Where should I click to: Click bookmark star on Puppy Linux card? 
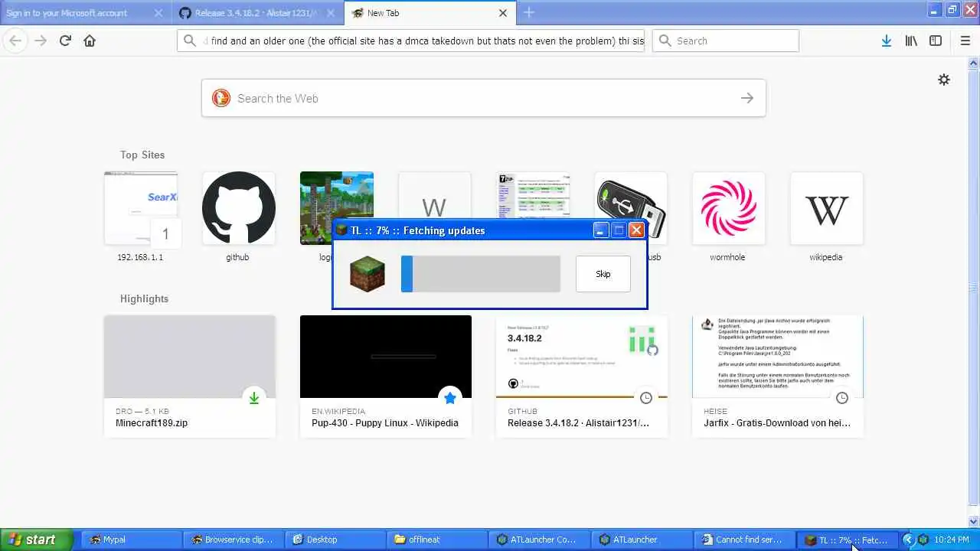[450, 398]
